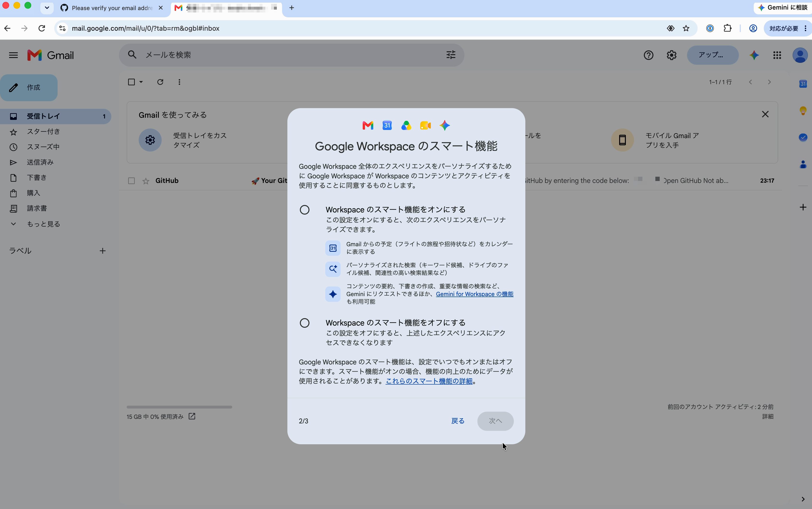Open Contacts in the side panel
This screenshot has height=509, width=812.
click(x=803, y=164)
